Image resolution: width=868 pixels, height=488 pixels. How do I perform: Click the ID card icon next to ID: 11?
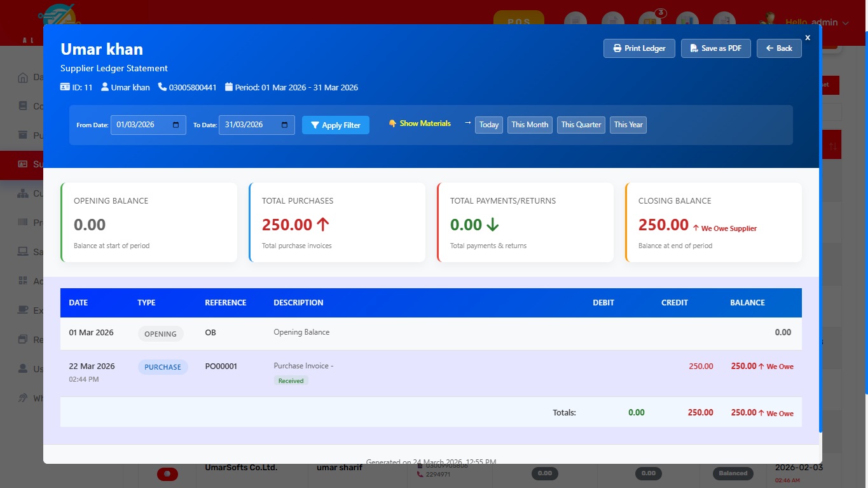tap(65, 87)
